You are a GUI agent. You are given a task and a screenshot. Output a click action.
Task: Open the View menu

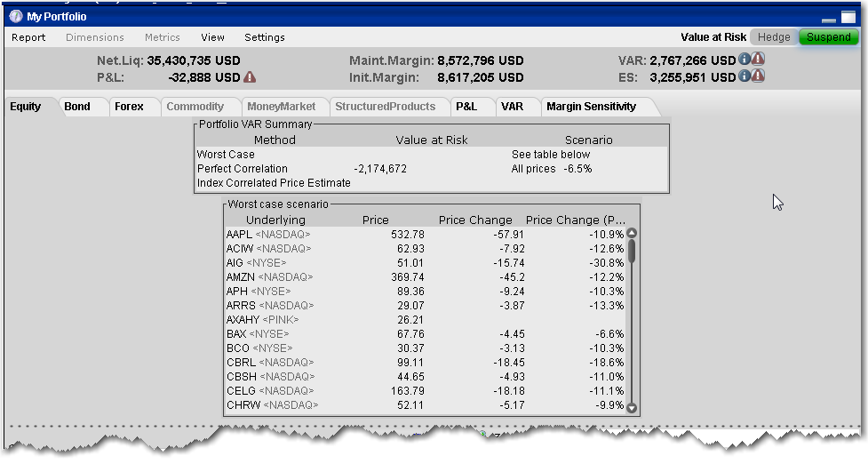coord(212,37)
